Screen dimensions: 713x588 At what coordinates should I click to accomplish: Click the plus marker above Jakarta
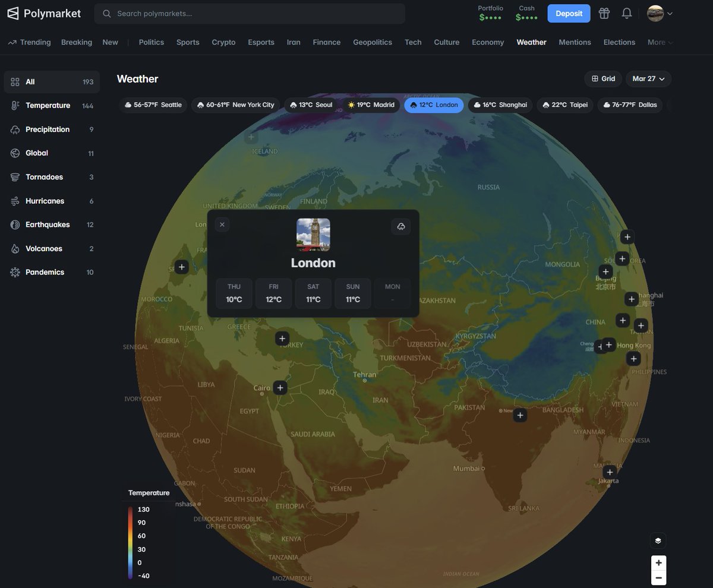[x=610, y=472]
